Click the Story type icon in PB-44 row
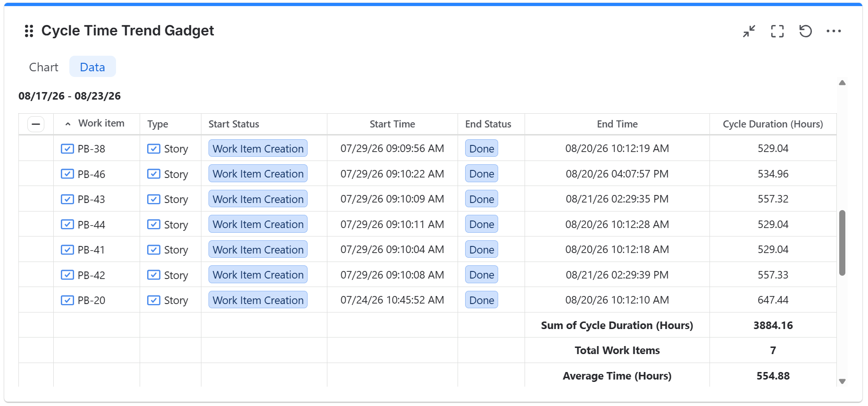This screenshot has width=868, height=406. pyautogui.click(x=154, y=224)
